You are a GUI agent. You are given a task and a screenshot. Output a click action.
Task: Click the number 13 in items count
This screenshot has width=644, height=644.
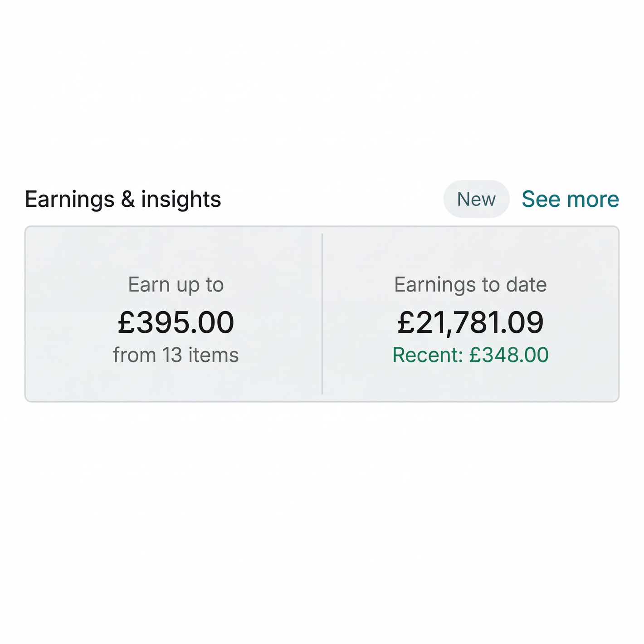pyautogui.click(x=172, y=355)
